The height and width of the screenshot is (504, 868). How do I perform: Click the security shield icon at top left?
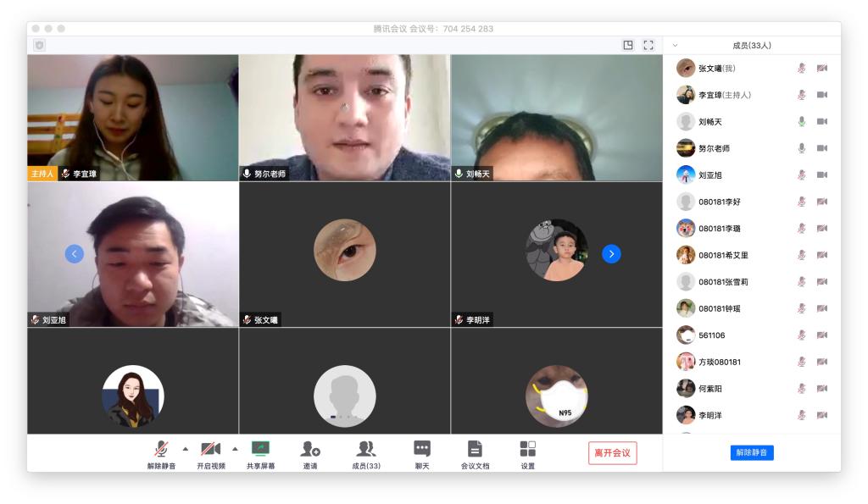(x=39, y=45)
